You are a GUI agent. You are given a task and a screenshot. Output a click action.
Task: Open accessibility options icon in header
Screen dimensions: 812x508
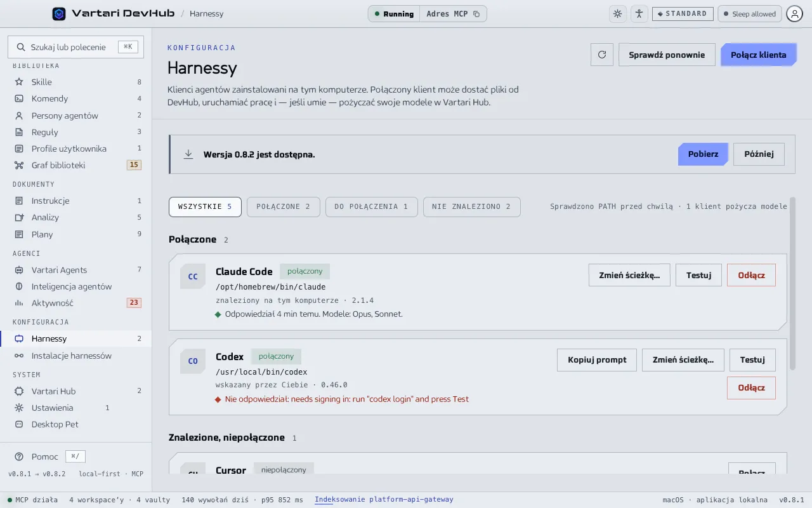click(639, 14)
